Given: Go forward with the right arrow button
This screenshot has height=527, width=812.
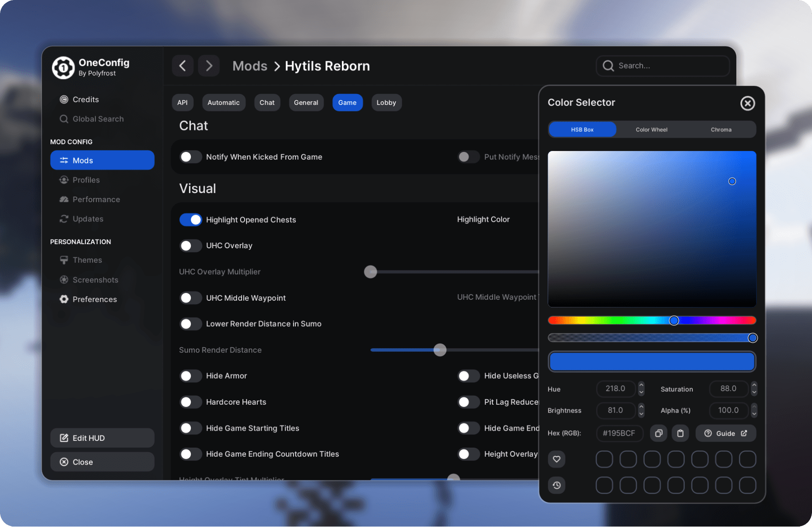Looking at the screenshot, I should (x=209, y=66).
